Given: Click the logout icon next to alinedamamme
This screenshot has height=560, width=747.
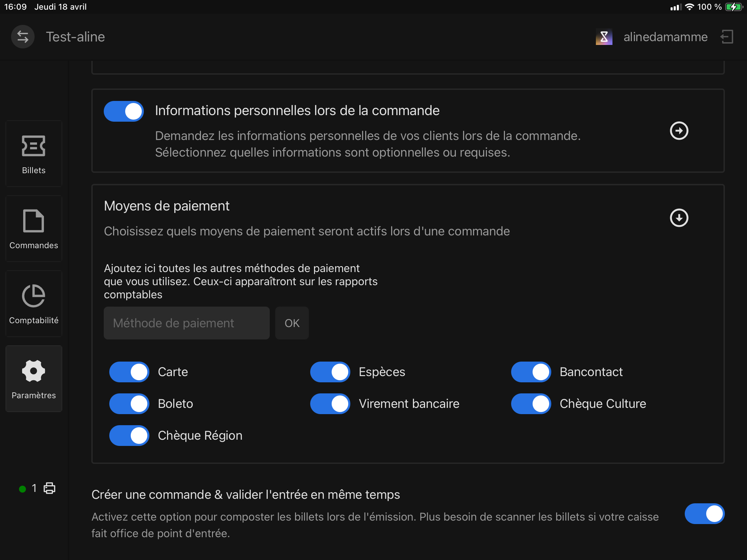Looking at the screenshot, I should [x=727, y=37].
